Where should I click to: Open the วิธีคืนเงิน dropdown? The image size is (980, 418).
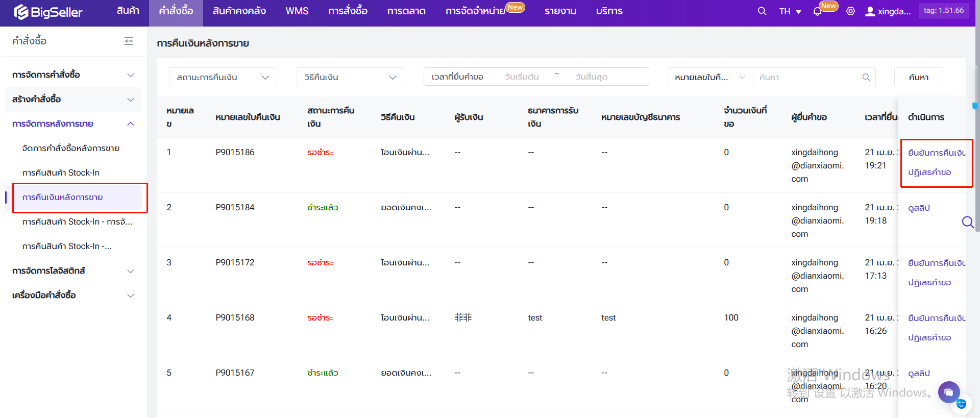click(350, 77)
